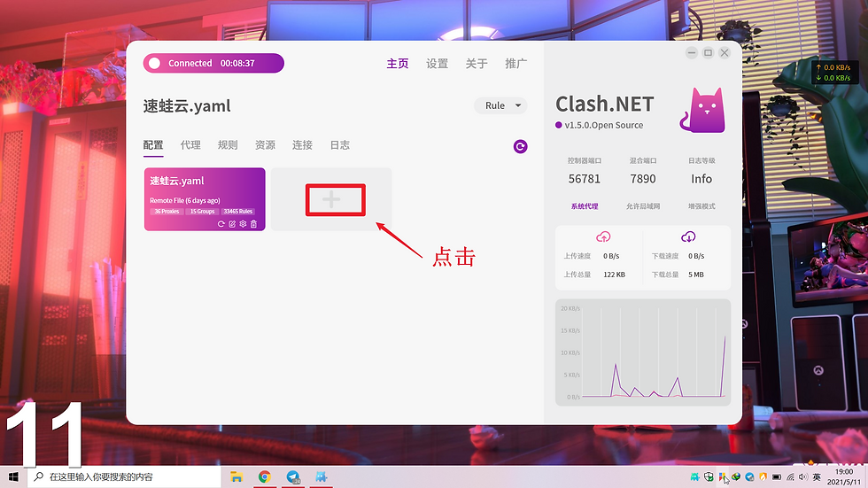
Task: Open the taskbar clock 19:00
Action: pyautogui.click(x=844, y=477)
